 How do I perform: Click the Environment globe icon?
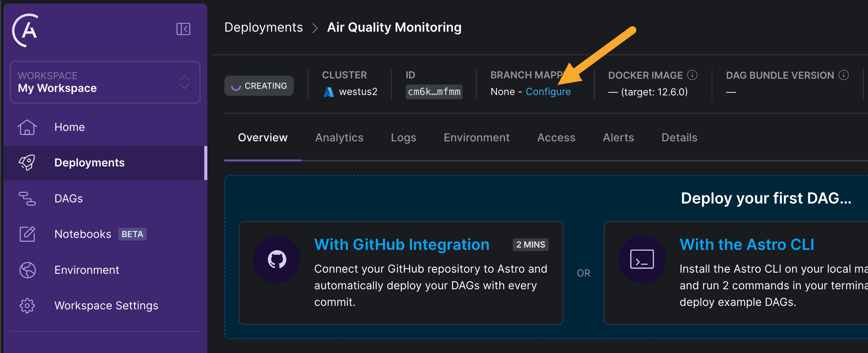[27, 270]
